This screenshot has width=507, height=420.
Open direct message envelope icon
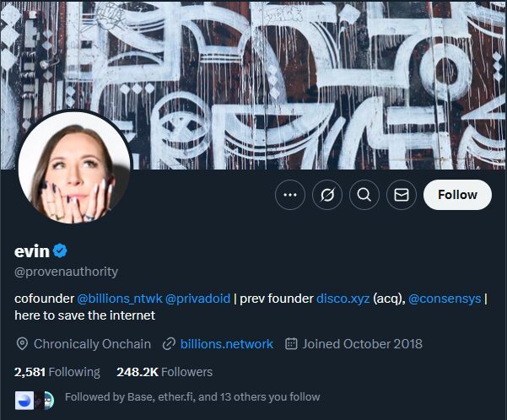click(x=402, y=195)
